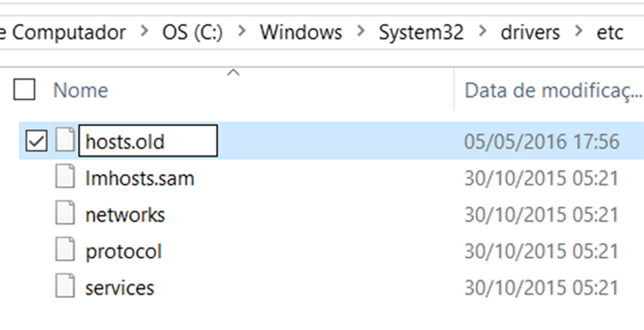
Task: Click the protocol file icon
Action: click(65, 251)
